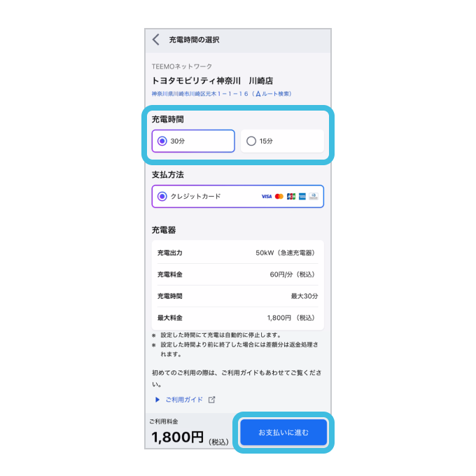The image size is (476, 476).
Task: Click the 充電出力 50kW row
Action: 238,253
